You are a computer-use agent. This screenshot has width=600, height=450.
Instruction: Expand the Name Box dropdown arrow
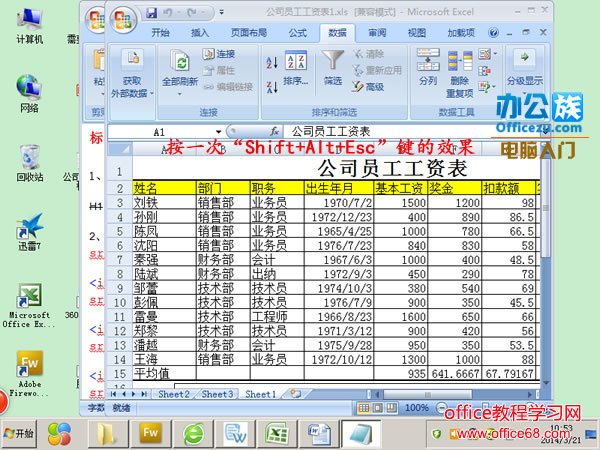point(218,132)
